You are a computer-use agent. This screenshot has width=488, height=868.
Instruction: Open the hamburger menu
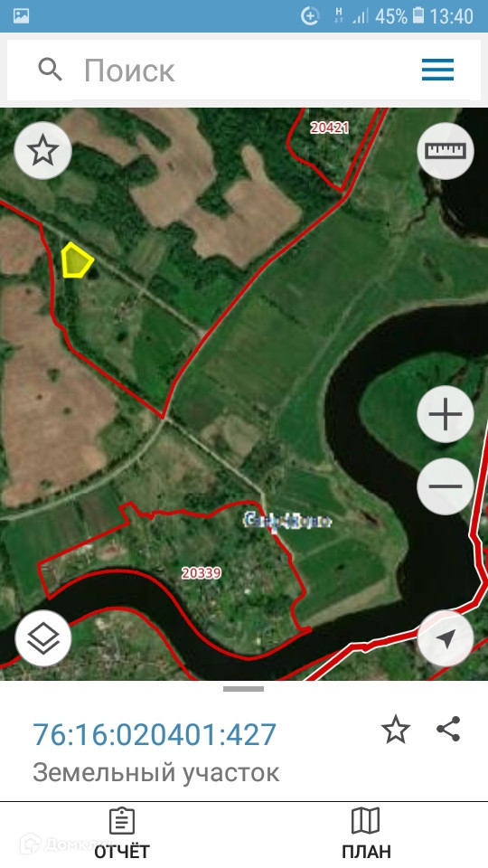click(437, 70)
